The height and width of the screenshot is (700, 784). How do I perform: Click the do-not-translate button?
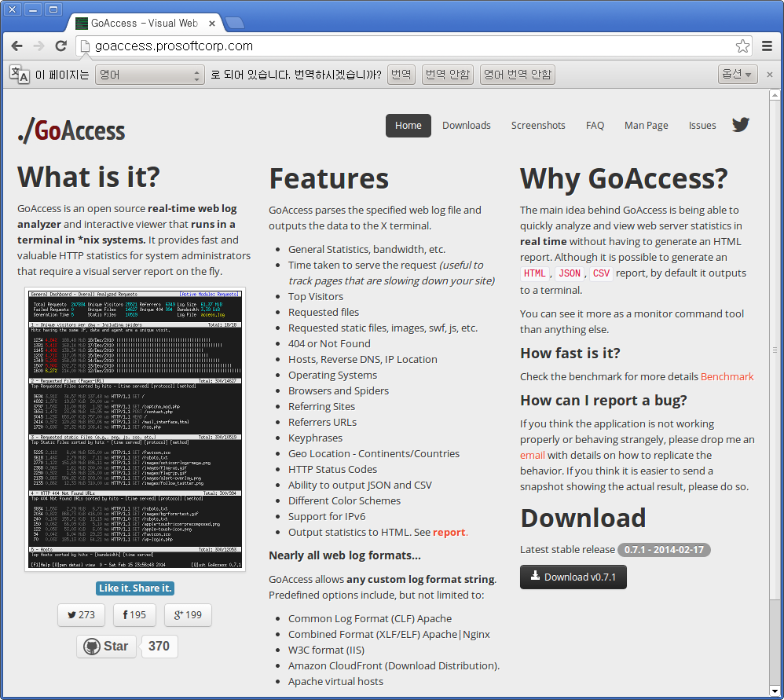click(448, 75)
